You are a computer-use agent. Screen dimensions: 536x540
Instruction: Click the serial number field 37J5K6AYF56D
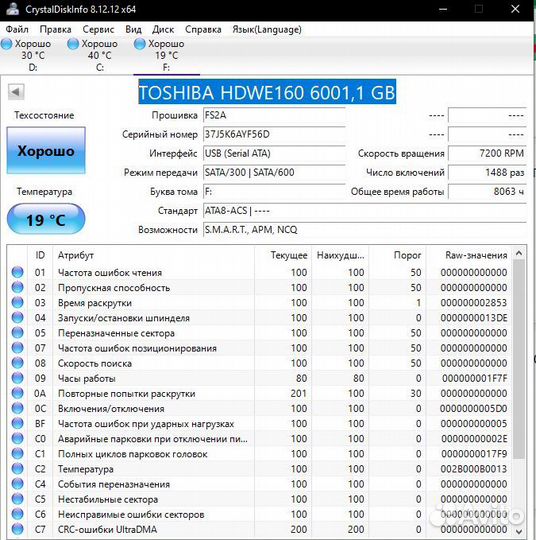coord(274,134)
